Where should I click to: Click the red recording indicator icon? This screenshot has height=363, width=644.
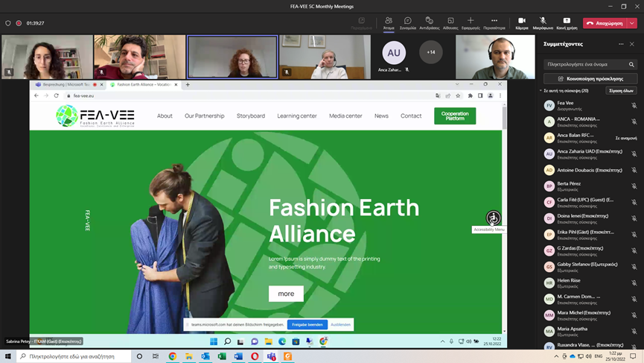click(x=19, y=23)
